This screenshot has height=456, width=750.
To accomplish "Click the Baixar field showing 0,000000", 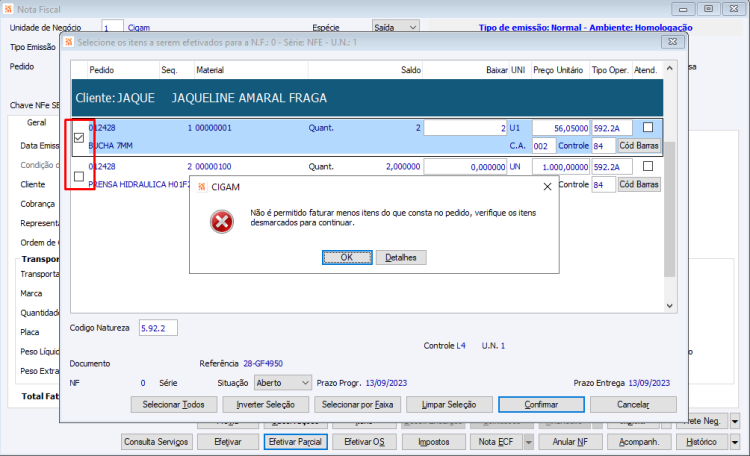I will (465, 167).
